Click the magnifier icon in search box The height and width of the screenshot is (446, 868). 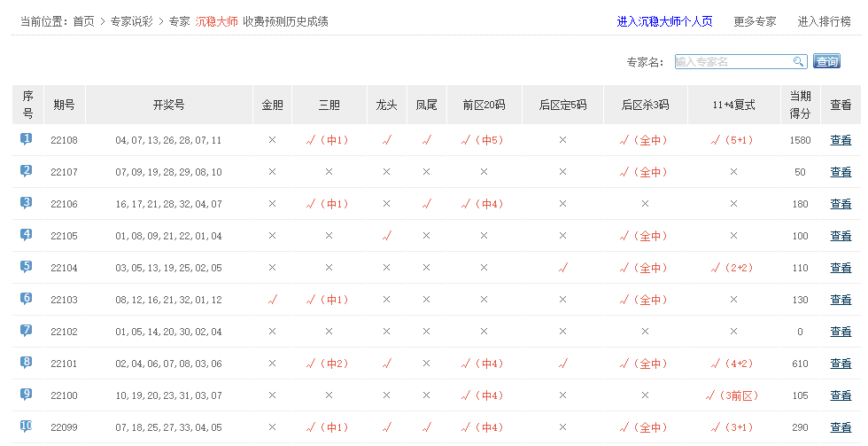(798, 62)
